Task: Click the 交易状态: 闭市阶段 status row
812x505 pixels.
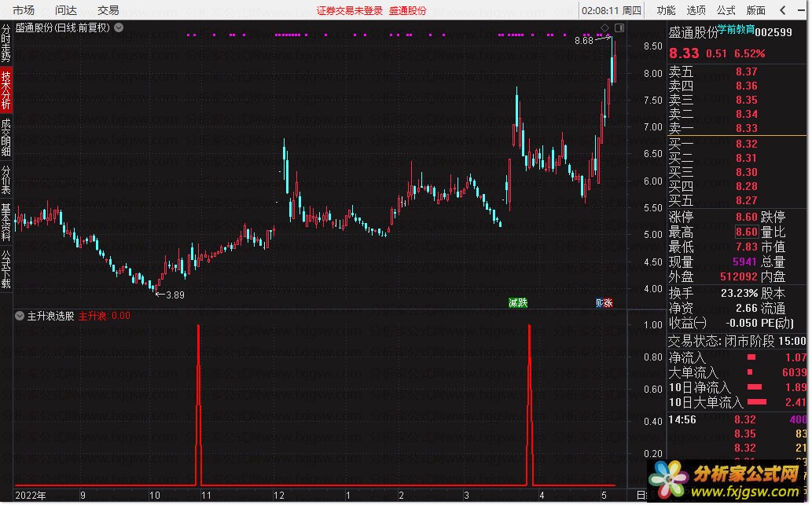Action: point(737,341)
